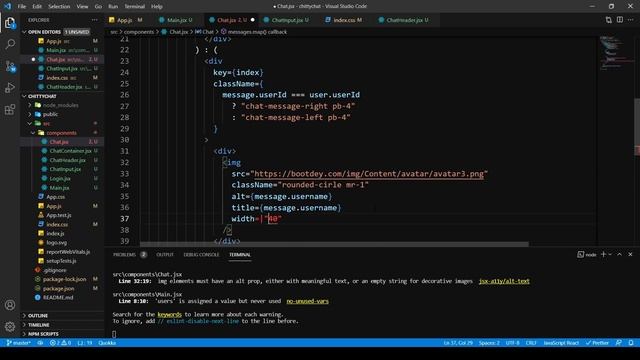The height and width of the screenshot is (360, 640).
Task: Open the Explorer view in activity bar
Action: (10, 23)
